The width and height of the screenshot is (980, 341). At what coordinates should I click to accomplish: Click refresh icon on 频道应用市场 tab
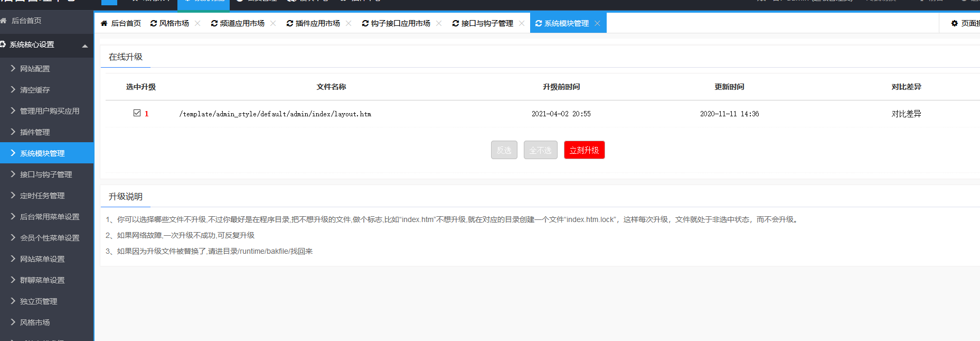coord(214,23)
